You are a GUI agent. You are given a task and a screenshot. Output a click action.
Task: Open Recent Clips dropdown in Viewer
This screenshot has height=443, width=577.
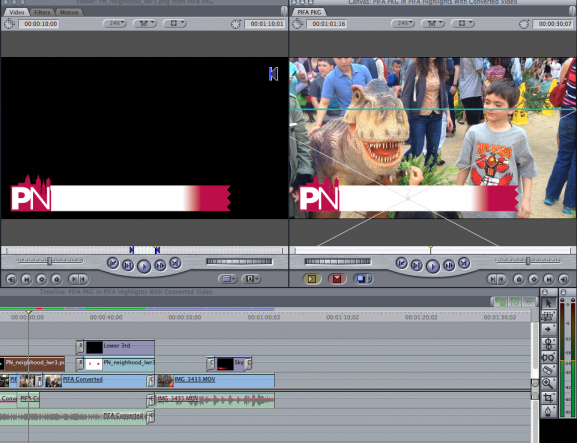[227, 279]
